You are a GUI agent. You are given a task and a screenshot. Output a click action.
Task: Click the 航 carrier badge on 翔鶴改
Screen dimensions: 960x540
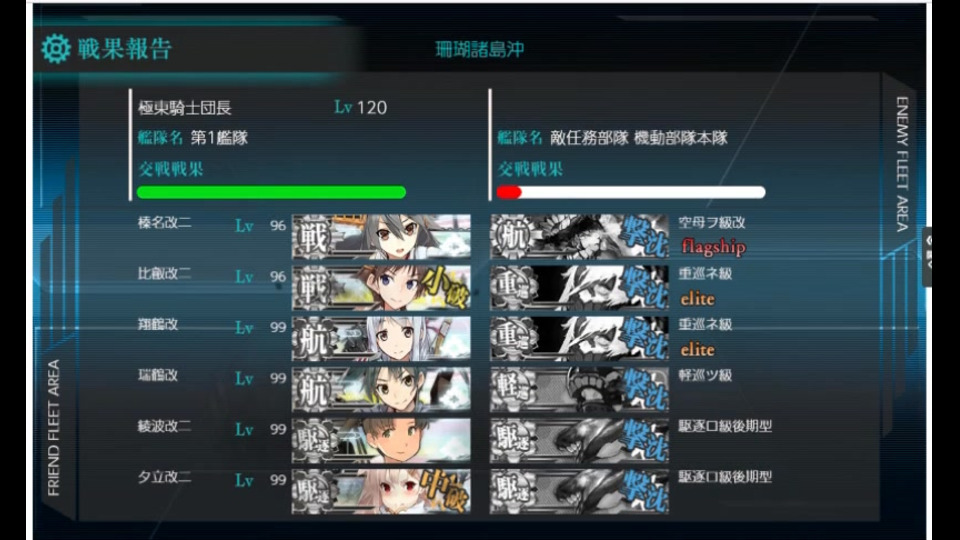tap(312, 339)
